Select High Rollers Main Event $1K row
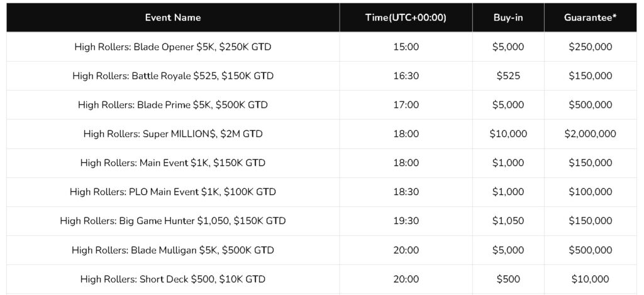The width and height of the screenshot is (644, 295). pos(173,163)
